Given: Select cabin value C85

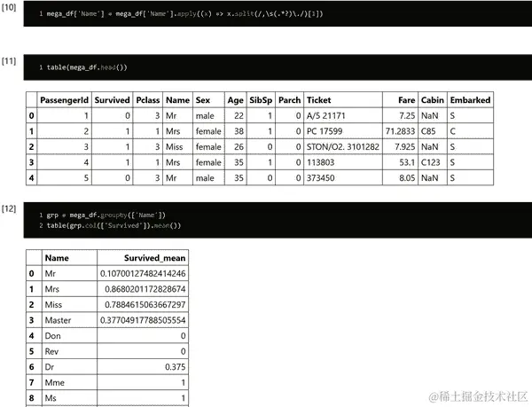Looking at the screenshot, I should [x=428, y=131].
